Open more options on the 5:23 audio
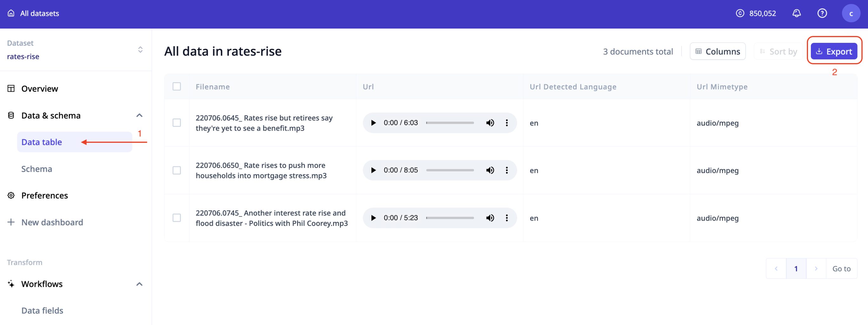The image size is (868, 325). (x=507, y=218)
